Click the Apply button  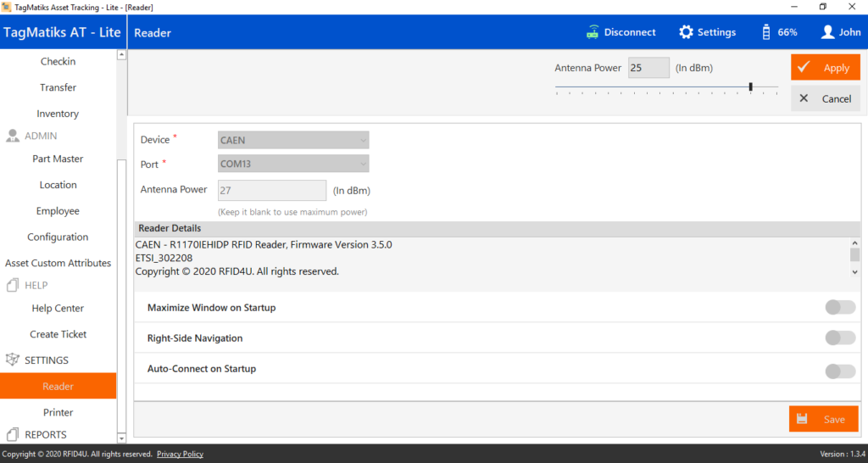point(826,67)
